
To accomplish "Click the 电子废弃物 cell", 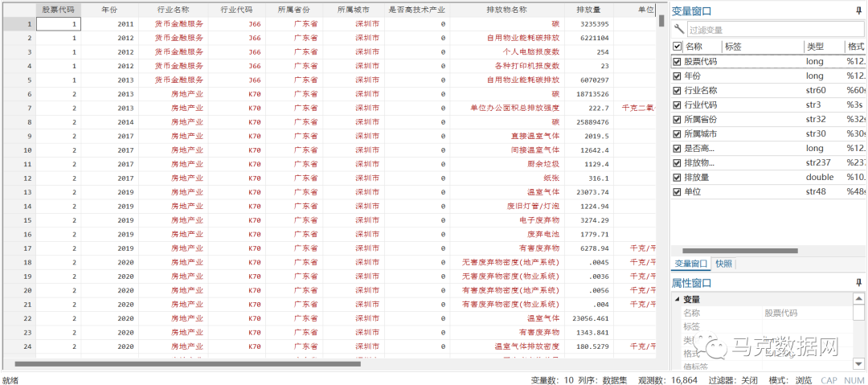I will [x=507, y=220].
